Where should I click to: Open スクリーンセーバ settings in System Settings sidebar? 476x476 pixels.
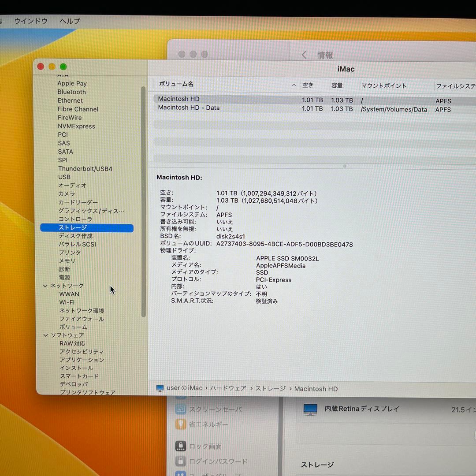[x=182, y=409]
